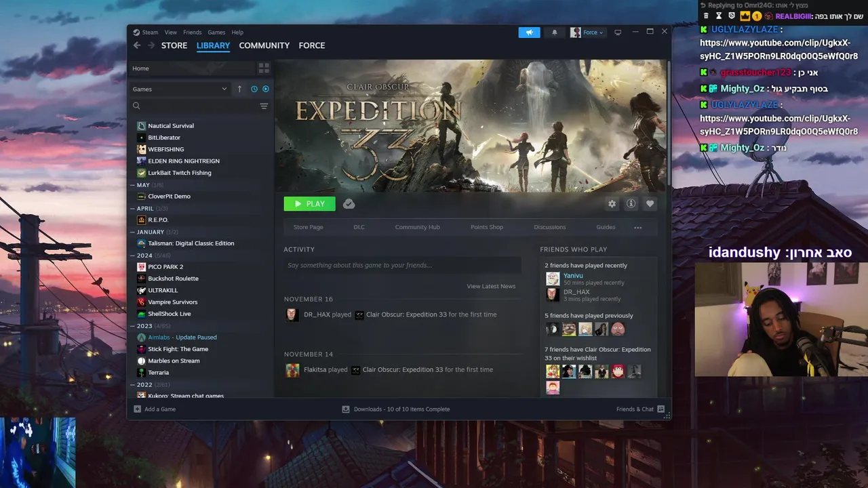Screen dimensions: 868x488
Task: Open the Community Hub link
Action: [x=417, y=227]
